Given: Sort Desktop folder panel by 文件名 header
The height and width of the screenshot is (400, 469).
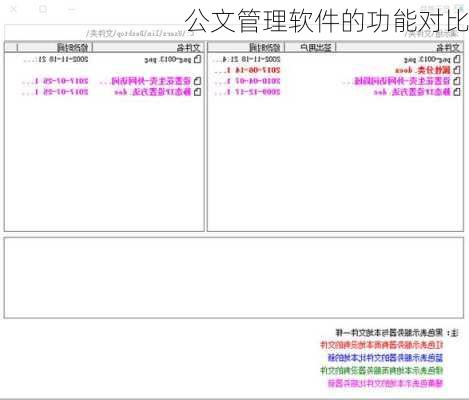Looking at the screenshot, I should 148,48.
